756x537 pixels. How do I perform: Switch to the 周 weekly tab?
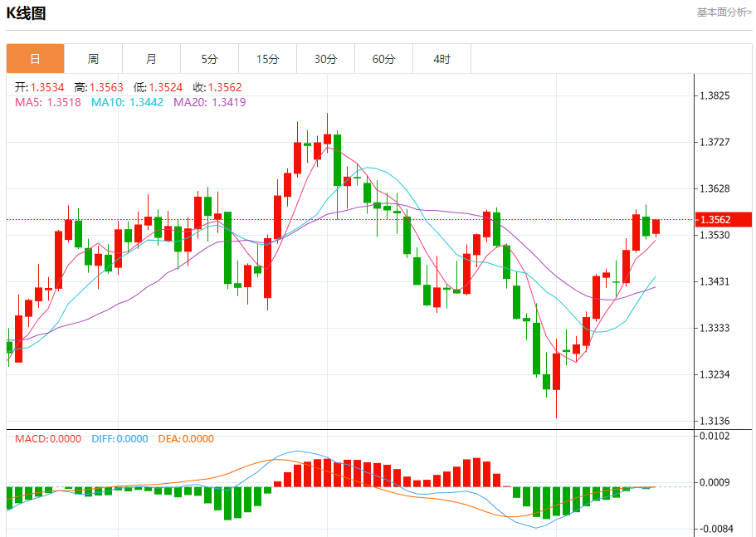click(94, 59)
